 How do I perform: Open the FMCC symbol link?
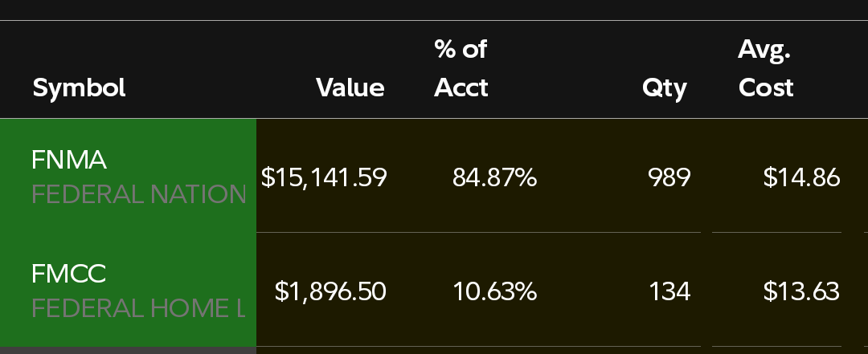[x=68, y=274]
